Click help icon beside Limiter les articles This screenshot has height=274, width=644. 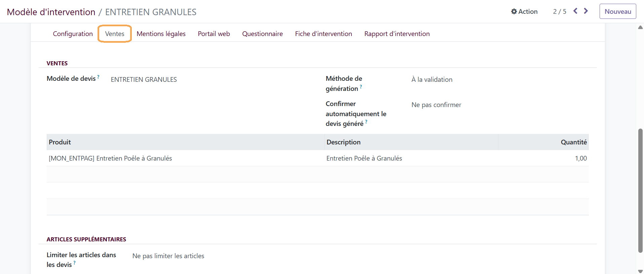[74, 263]
